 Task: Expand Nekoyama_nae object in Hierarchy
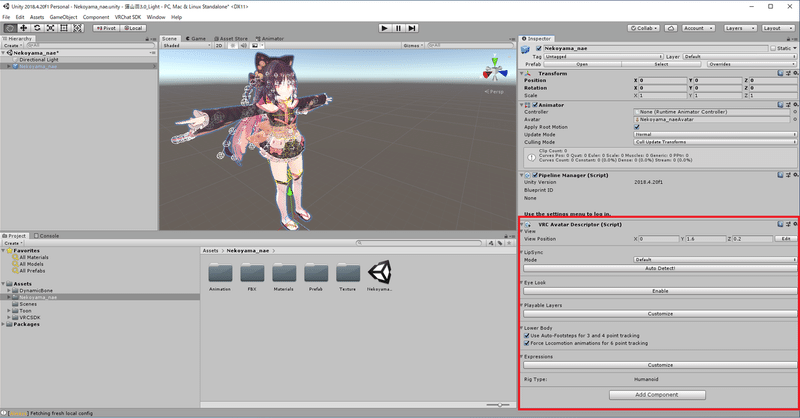(x=9, y=66)
